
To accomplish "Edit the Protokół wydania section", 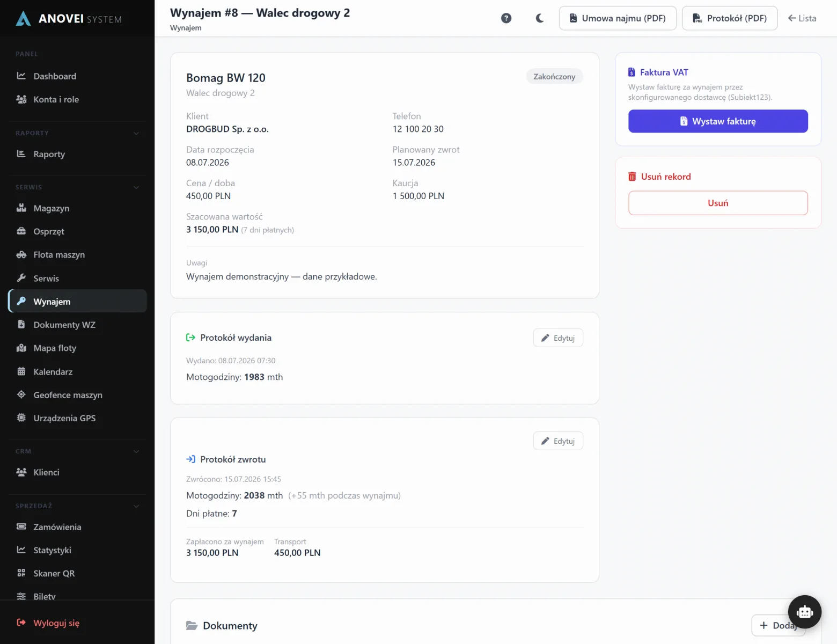I will [x=558, y=338].
